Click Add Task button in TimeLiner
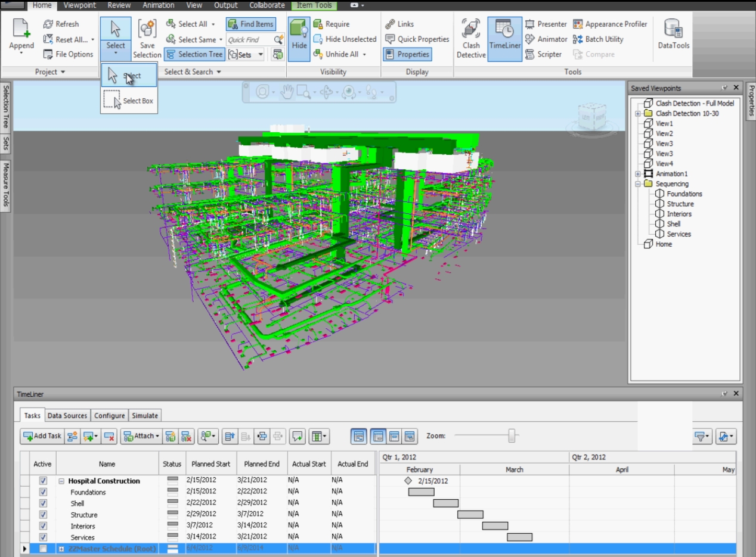 tap(42, 436)
